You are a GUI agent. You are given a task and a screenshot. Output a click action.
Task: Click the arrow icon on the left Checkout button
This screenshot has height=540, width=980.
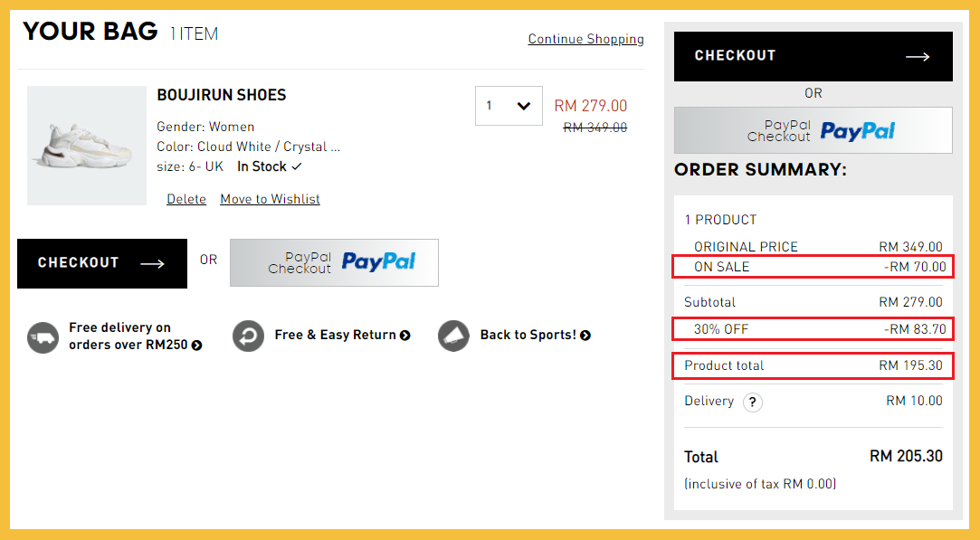(152, 263)
